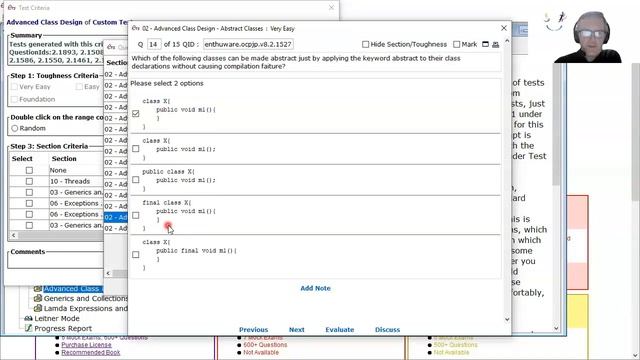Select the public class X option
This screenshot has height=360, width=640.
(136, 180)
